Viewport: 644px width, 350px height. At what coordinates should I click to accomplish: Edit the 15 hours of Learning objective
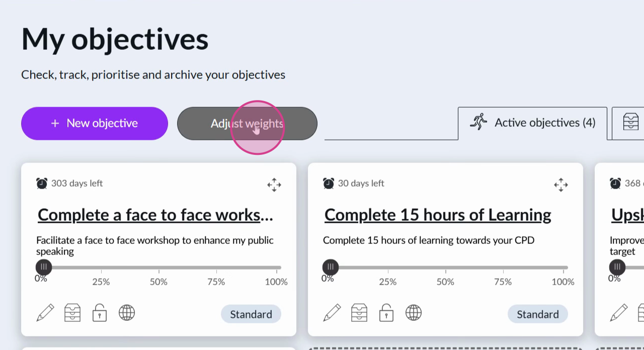click(x=332, y=313)
